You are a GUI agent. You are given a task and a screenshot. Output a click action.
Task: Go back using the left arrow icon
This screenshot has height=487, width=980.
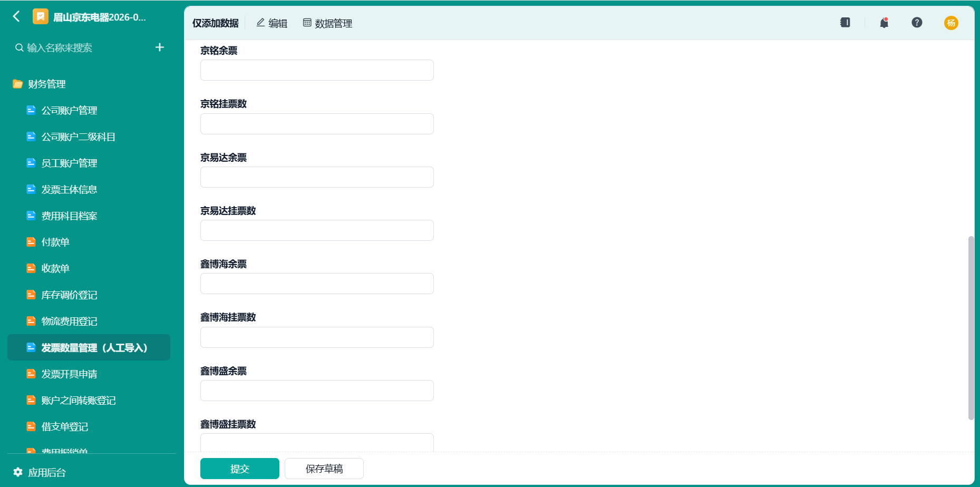pos(16,16)
